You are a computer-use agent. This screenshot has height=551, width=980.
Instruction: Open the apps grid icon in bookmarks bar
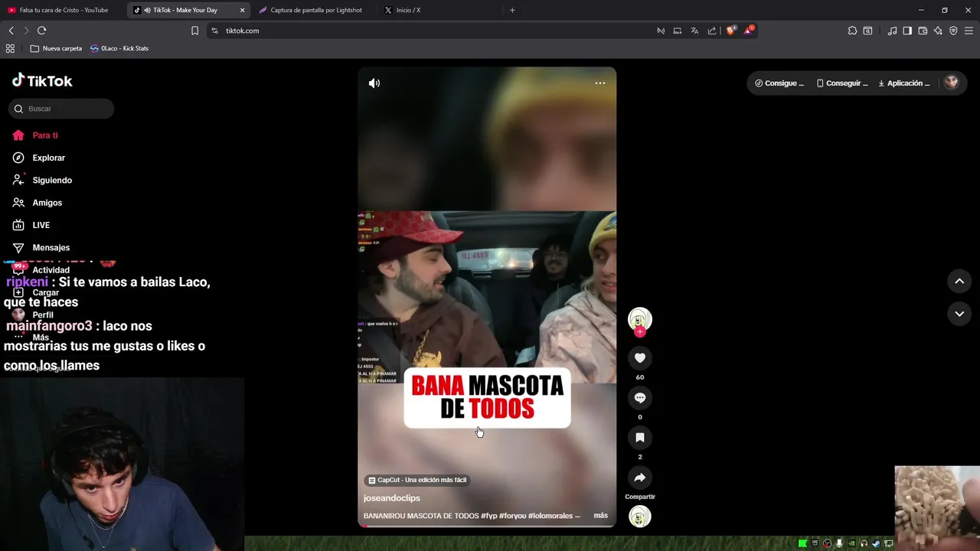(x=10, y=48)
